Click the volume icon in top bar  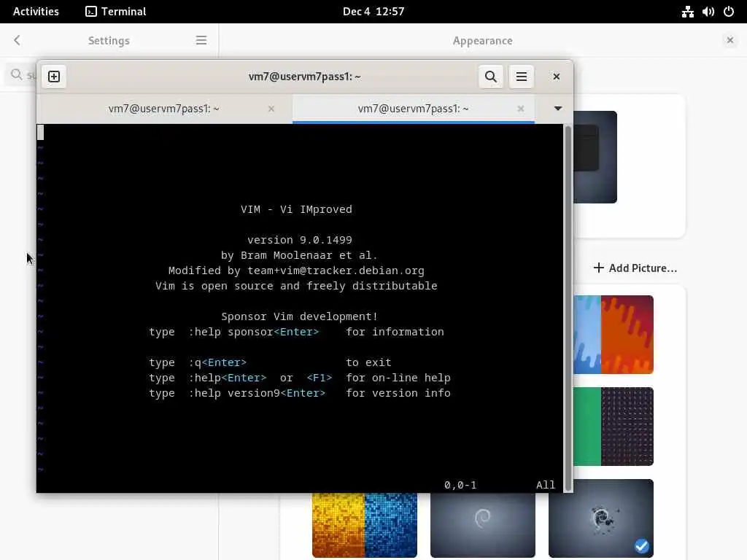(x=708, y=12)
